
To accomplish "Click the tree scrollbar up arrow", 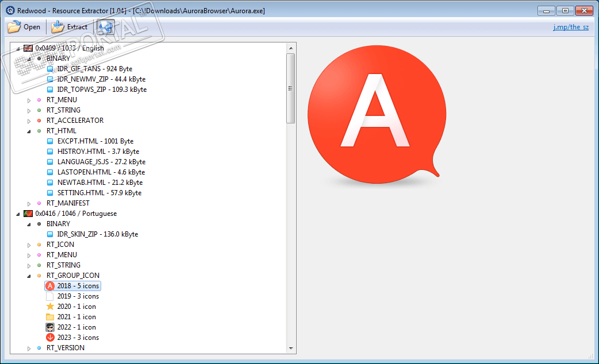I will click(291, 48).
